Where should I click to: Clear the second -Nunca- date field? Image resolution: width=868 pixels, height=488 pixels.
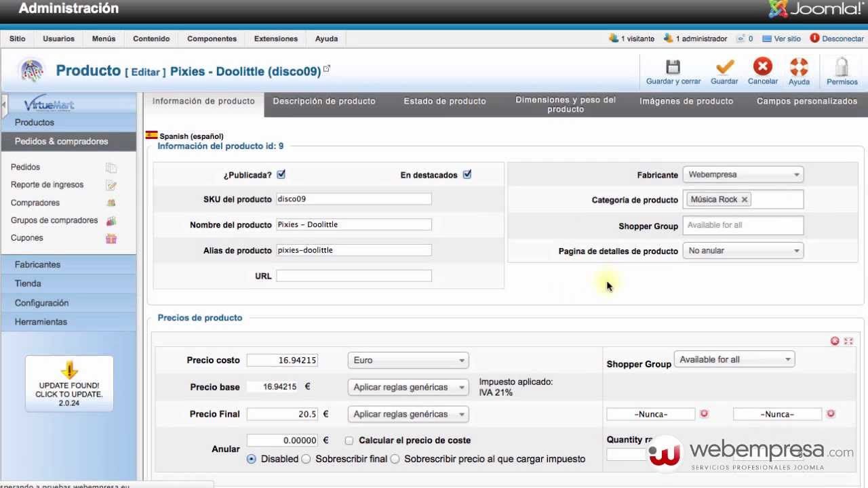pos(831,413)
